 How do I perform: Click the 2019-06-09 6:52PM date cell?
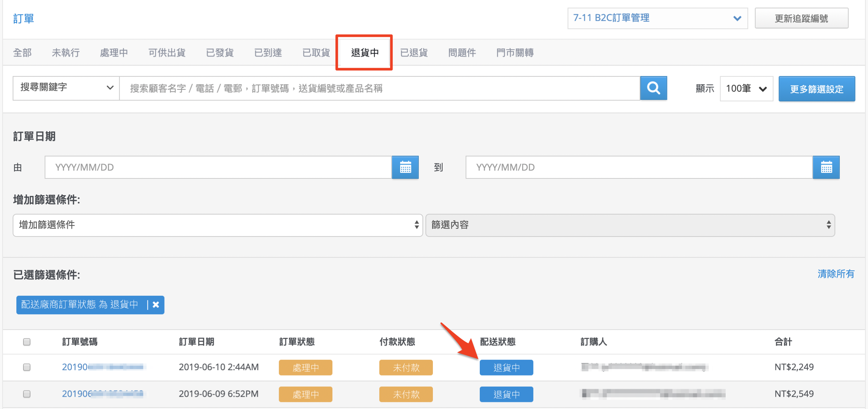click(218, 394)
